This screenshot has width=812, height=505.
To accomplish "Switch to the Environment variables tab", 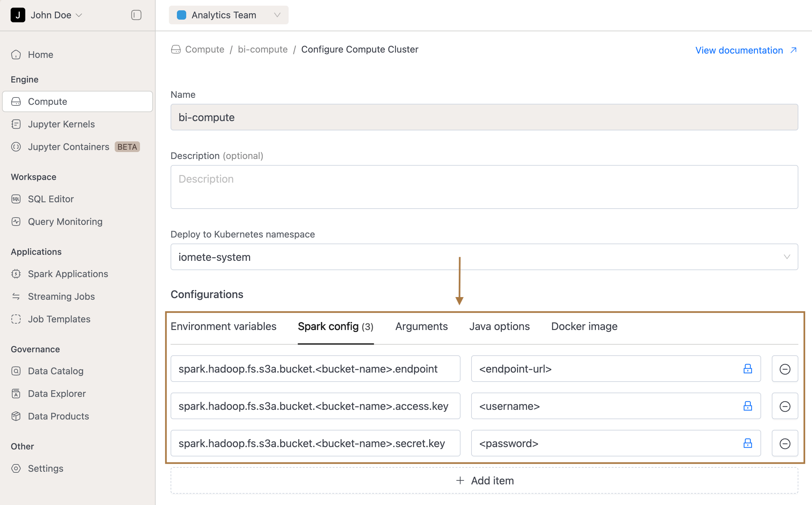I will 223,326.
